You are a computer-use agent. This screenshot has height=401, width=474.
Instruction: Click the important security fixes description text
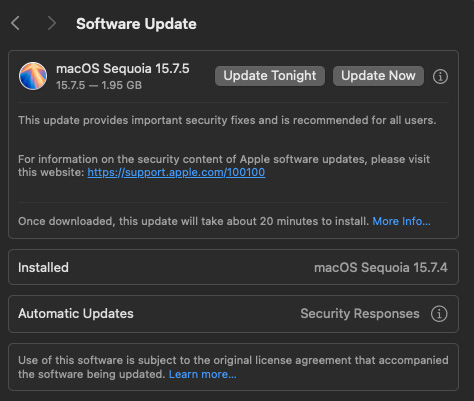227,120
